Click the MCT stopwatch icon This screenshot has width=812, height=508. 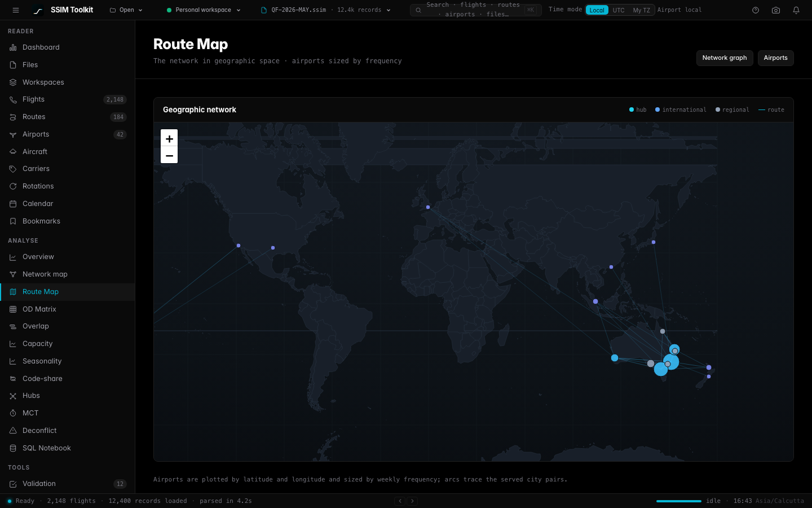coord(13,413)
